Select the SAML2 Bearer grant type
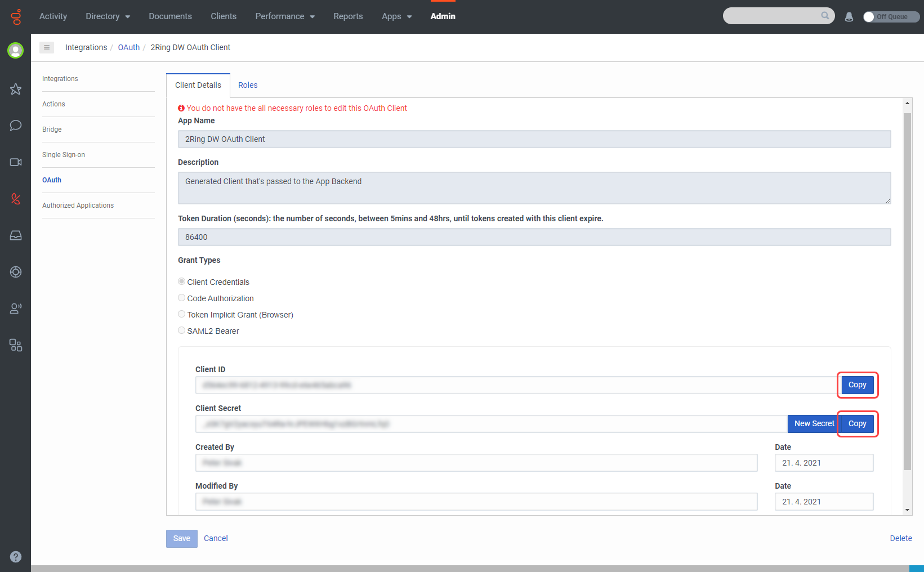 (x=181, y=330)
